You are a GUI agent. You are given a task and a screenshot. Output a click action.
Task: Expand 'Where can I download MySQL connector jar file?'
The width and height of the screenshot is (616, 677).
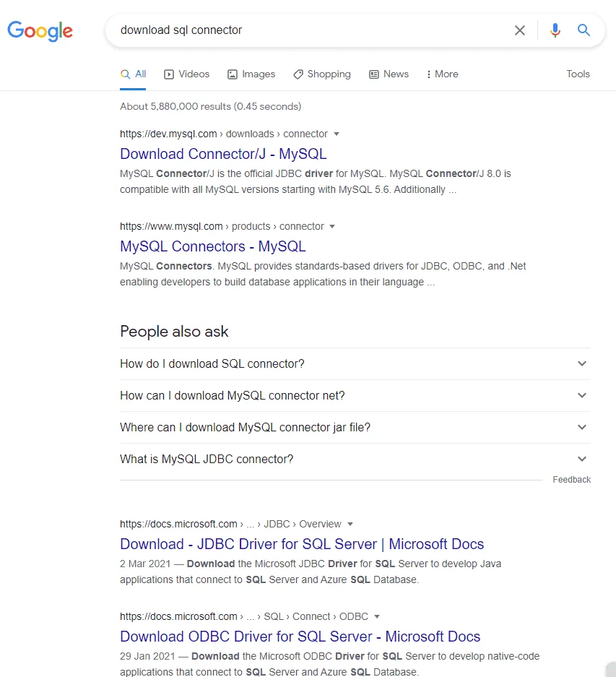click(x=355, y=428)
